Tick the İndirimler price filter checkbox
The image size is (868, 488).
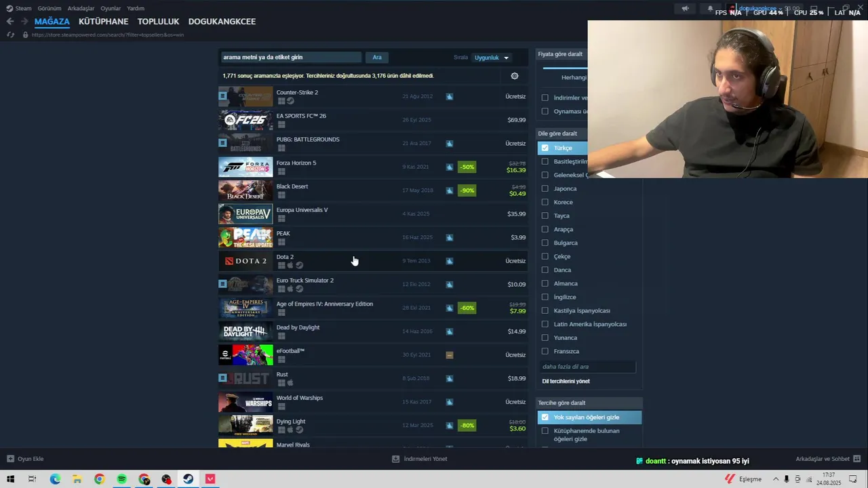click(x=545, y=98)
